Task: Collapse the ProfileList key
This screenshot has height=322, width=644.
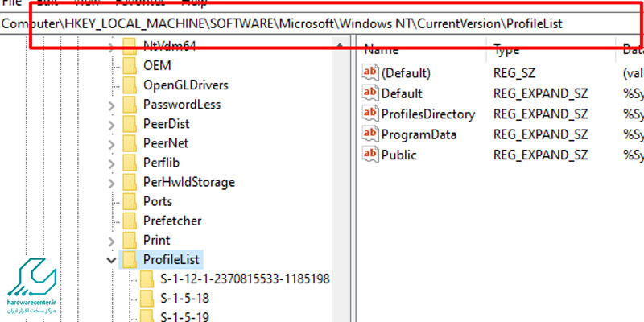Action: pos(111,259)
